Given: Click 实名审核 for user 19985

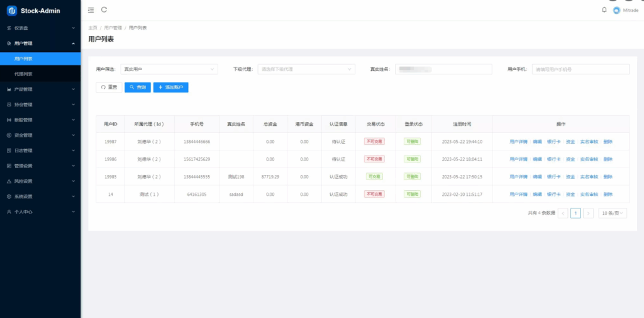Looking at the screenshot, I should click(x=589, y=177).
